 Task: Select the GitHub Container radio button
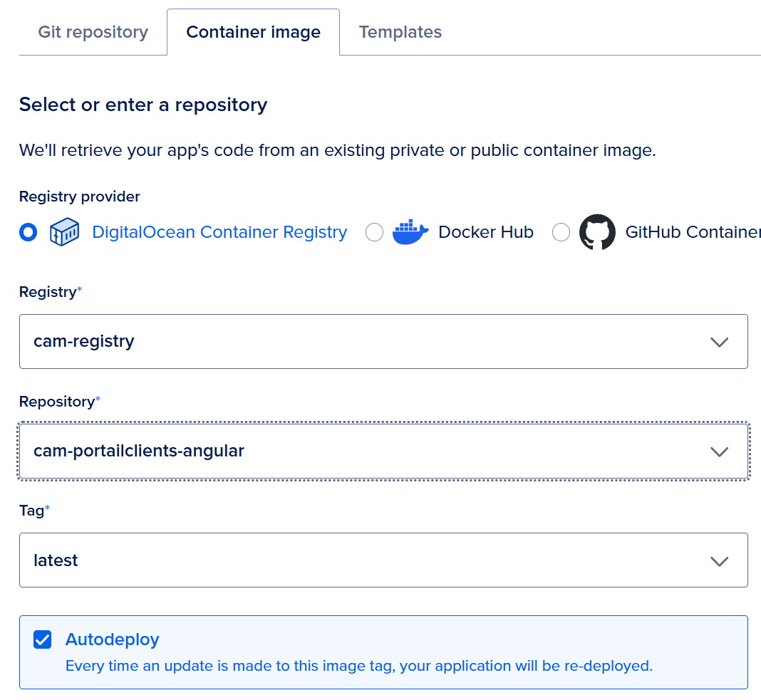tap(561, 232)
